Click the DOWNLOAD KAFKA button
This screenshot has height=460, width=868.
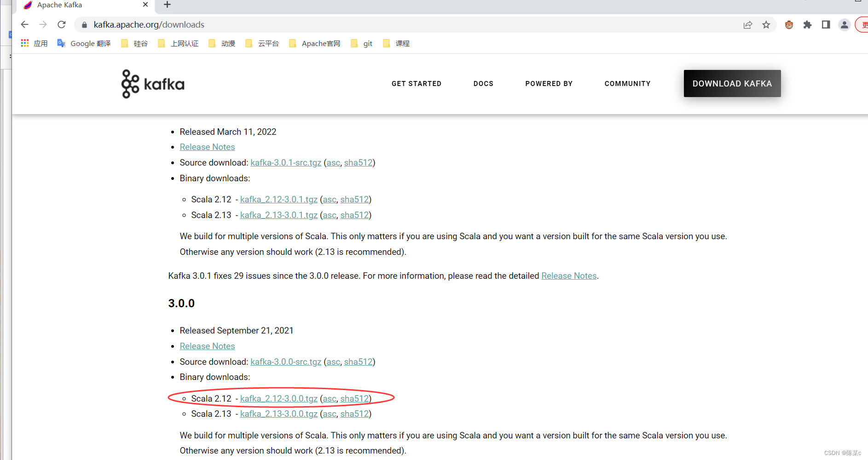click(x=732, y=83)
